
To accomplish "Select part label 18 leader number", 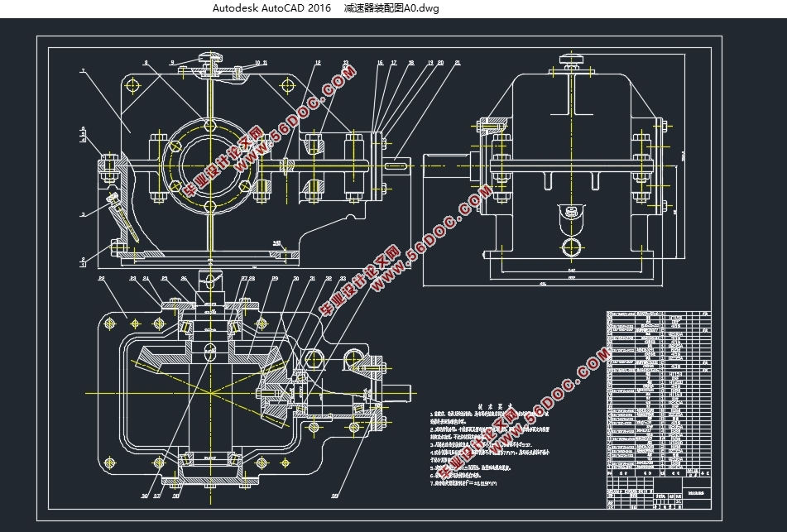I will click(x=411, y=63).
